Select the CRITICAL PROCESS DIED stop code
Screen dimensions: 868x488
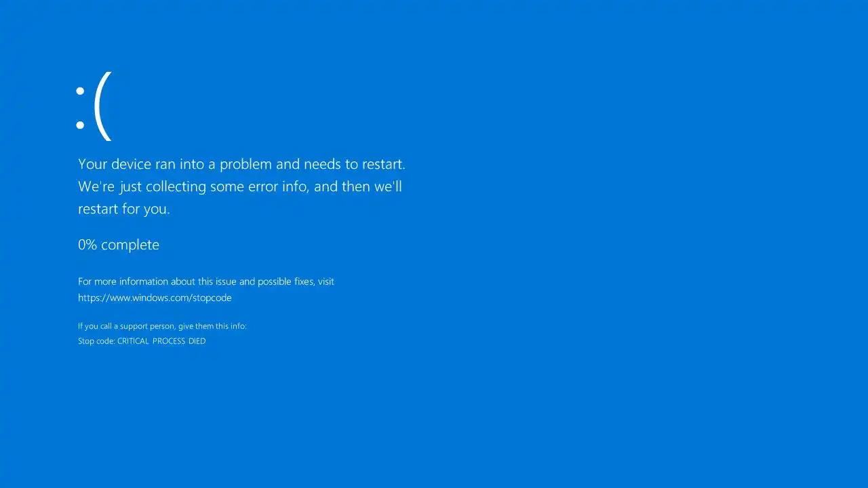[161, 341]
